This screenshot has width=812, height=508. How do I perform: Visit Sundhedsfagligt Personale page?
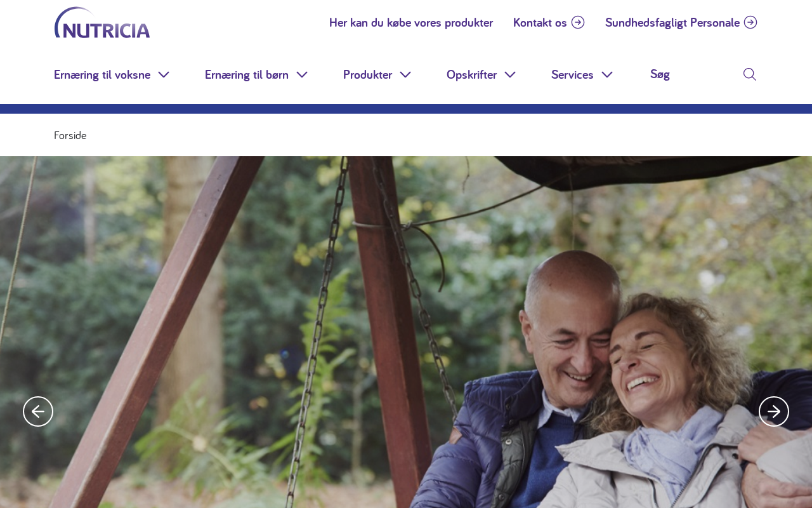672,22
